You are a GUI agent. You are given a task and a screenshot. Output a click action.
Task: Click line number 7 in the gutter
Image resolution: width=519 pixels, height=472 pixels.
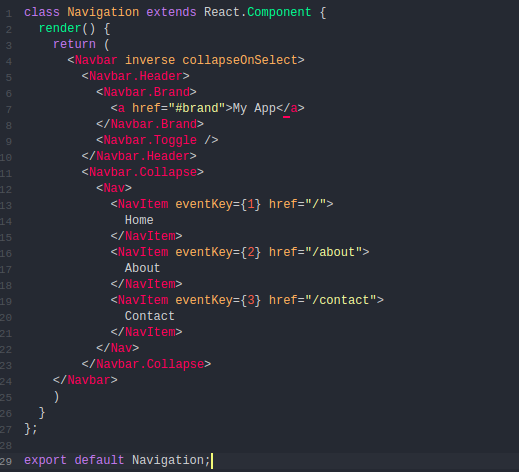tap(9, 110)
